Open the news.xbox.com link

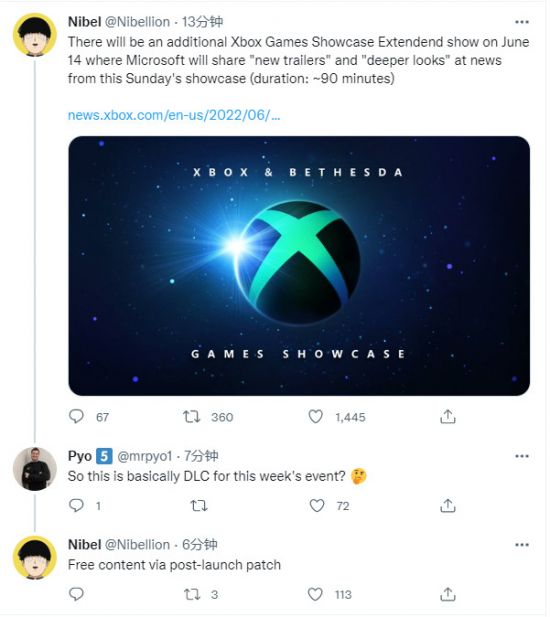tap(174, 115)
